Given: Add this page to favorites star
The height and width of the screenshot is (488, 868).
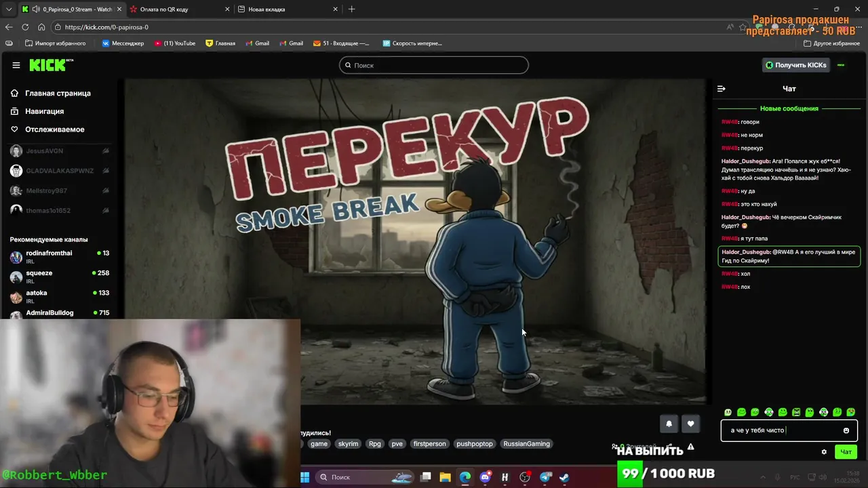Looking at the screenshot, I should [743, 27].
